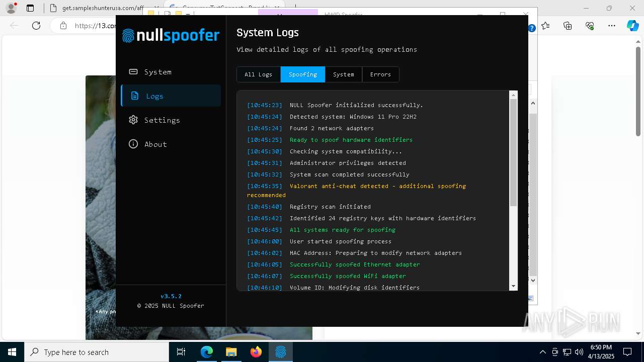644x362 pixels.
Task: Refresh the Edge browser page
Action: pyautogui.click(x=36, y=26)
